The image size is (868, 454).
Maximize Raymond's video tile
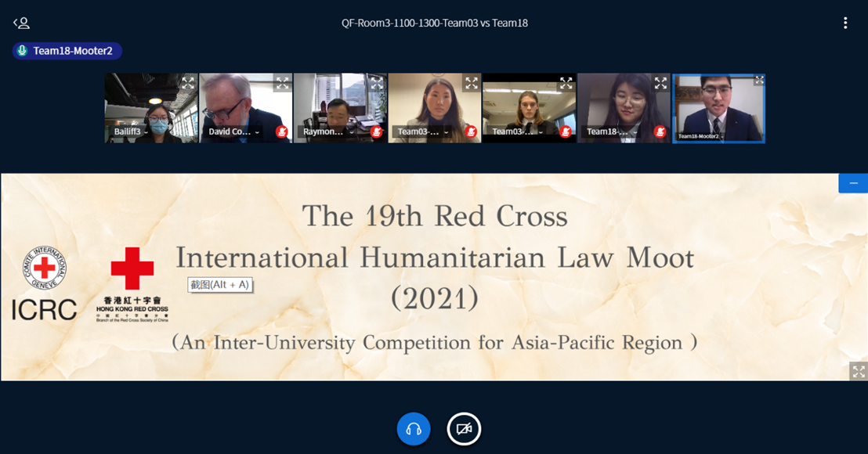point(377,83)
